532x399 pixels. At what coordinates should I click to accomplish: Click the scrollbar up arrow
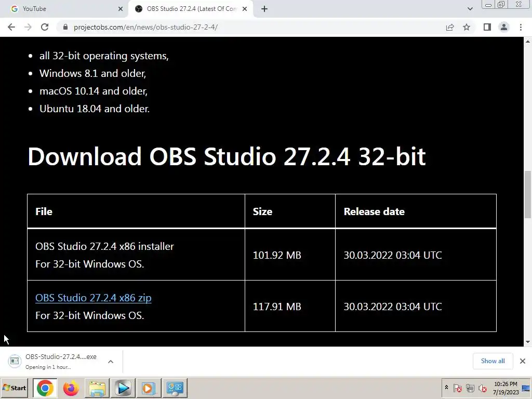pos(528,42)
